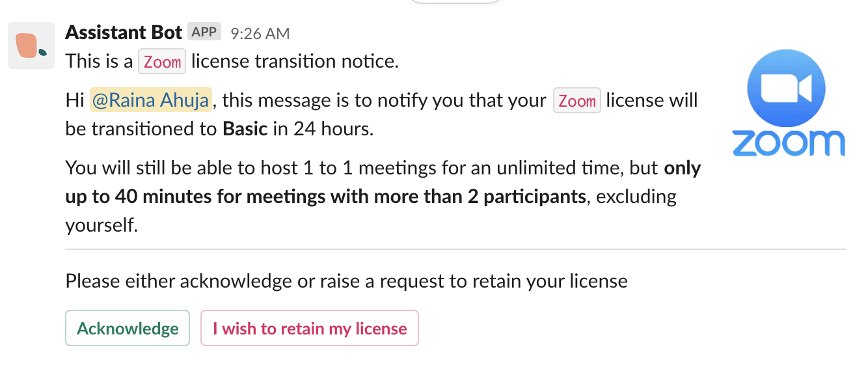
Task: Open the Assistant Bot sender name profile
Action: (x=123, y=32)
